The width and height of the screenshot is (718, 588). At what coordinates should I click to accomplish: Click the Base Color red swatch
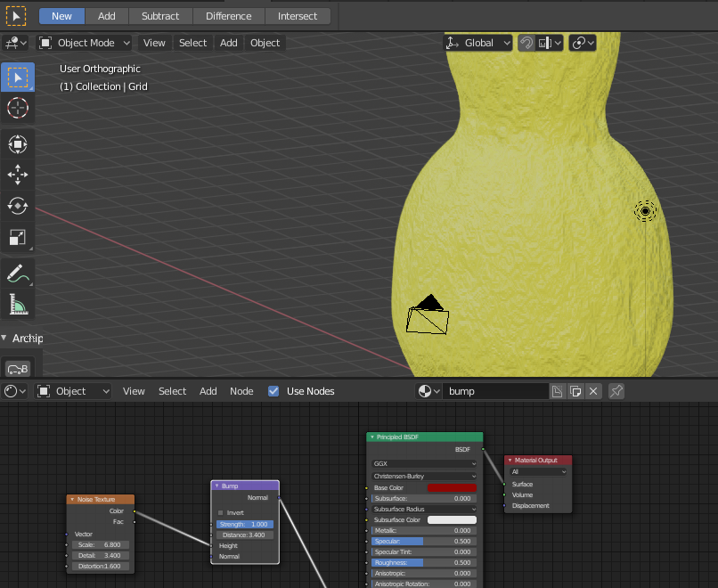[452, 488]
